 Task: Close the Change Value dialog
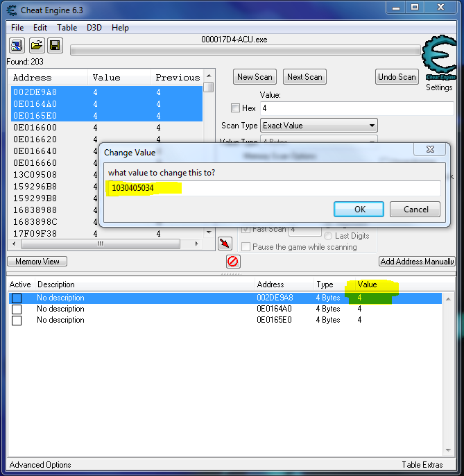(x=430, y=149)
